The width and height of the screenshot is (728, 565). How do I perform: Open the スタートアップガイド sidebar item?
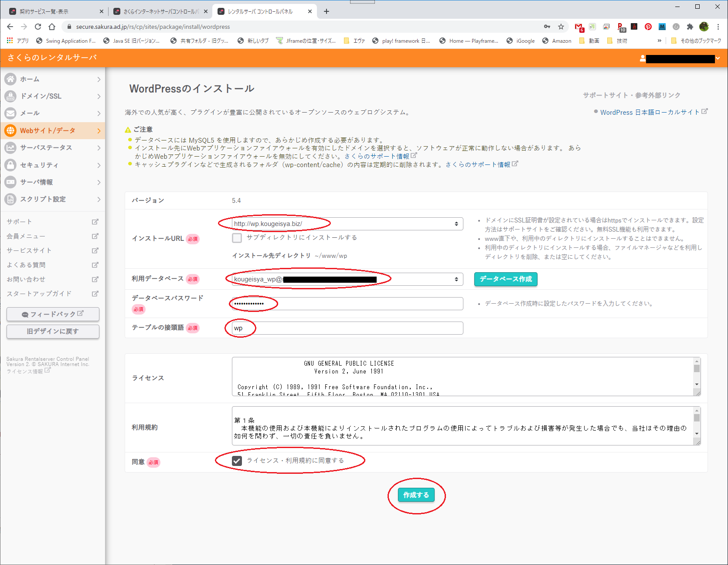click(x=52, y=294)
